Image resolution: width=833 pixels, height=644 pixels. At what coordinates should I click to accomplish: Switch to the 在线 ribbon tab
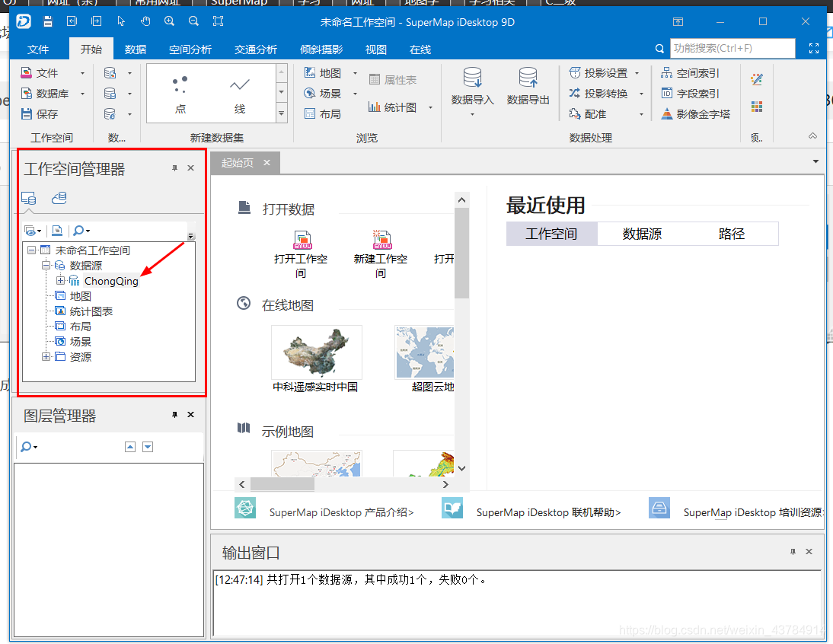[420, 49]
